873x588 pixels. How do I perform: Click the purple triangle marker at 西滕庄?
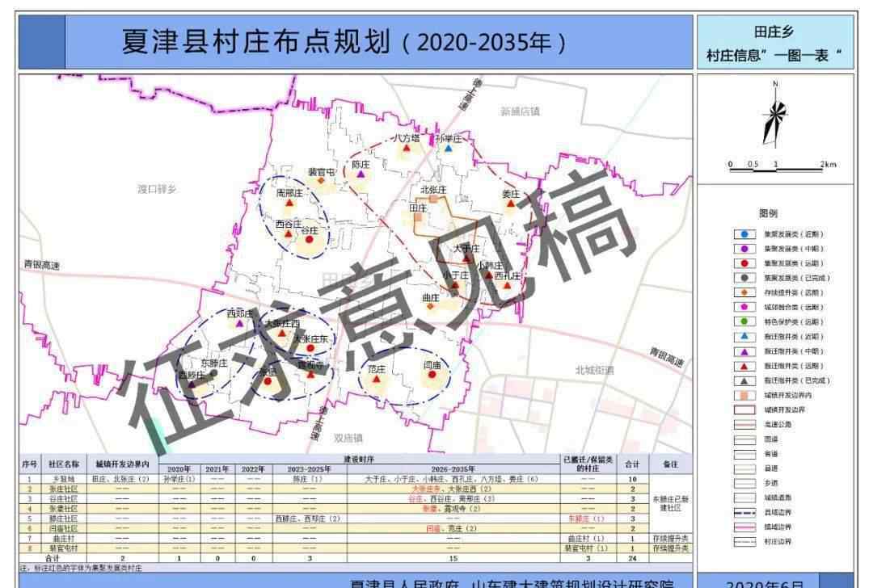coord(192,384)
